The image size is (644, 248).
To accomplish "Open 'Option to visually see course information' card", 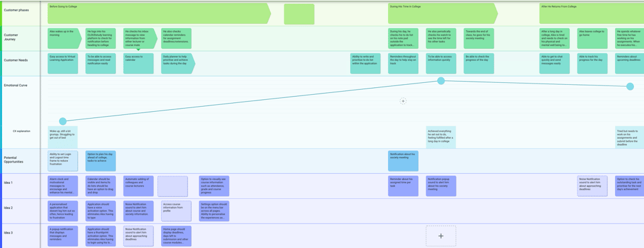I will pyautogui.click(x=214, y=186).
